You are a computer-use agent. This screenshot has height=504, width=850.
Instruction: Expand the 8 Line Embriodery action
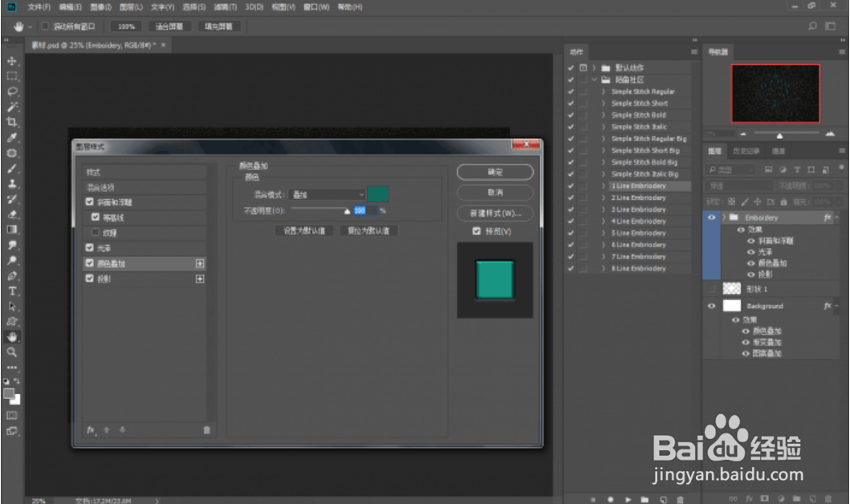[604, 268]
